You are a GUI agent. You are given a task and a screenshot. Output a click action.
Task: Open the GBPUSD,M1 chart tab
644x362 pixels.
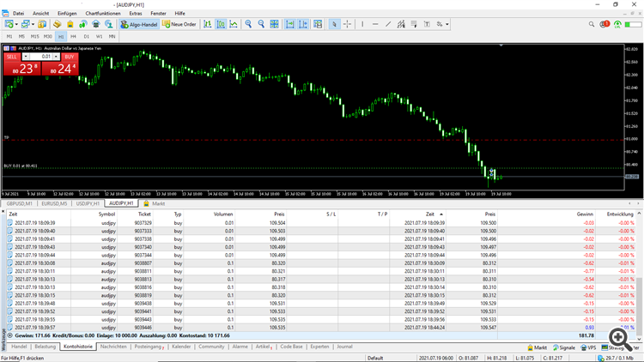[x=21, y=203]
